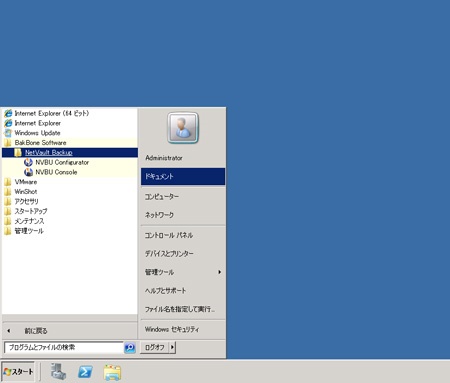450x383 pixels.
Task: Open Server Manager from taskbar
Action: pyautogui.click(x=58, y=371)
